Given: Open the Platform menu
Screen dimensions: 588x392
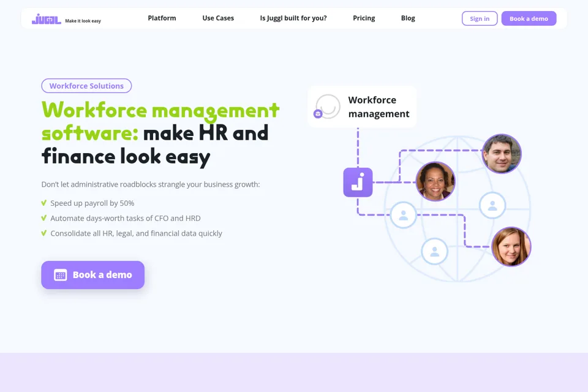Looking at the screenshot, I should click(162, 18).
